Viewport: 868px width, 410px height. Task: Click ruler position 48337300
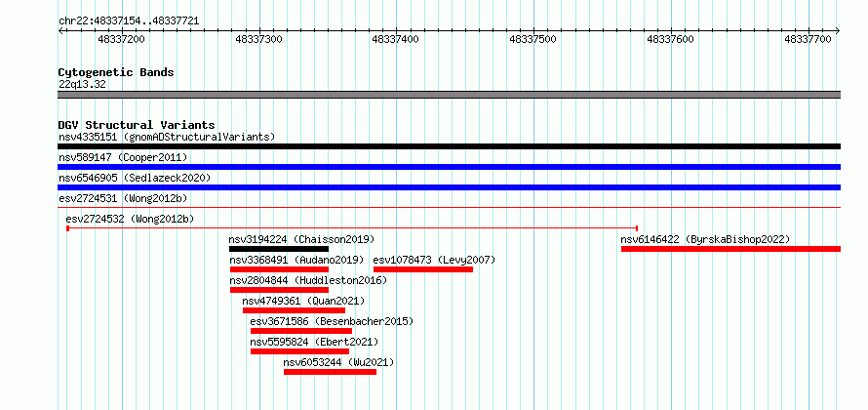tap(258, 39)
